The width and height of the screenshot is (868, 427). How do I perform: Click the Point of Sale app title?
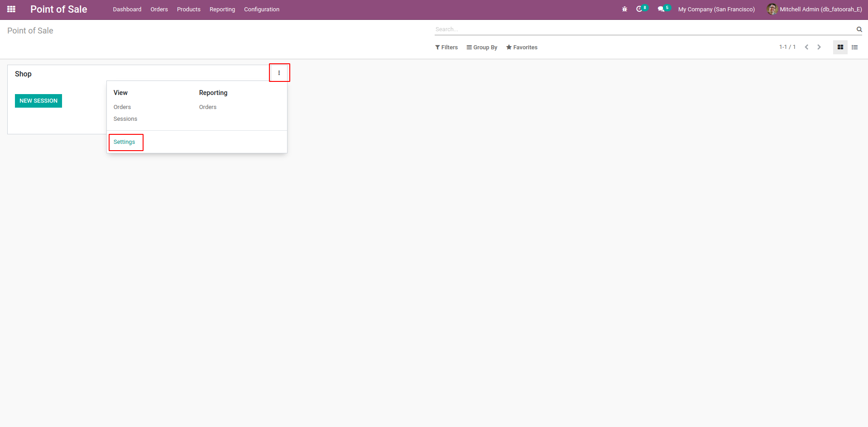click(x=59, y=9)
